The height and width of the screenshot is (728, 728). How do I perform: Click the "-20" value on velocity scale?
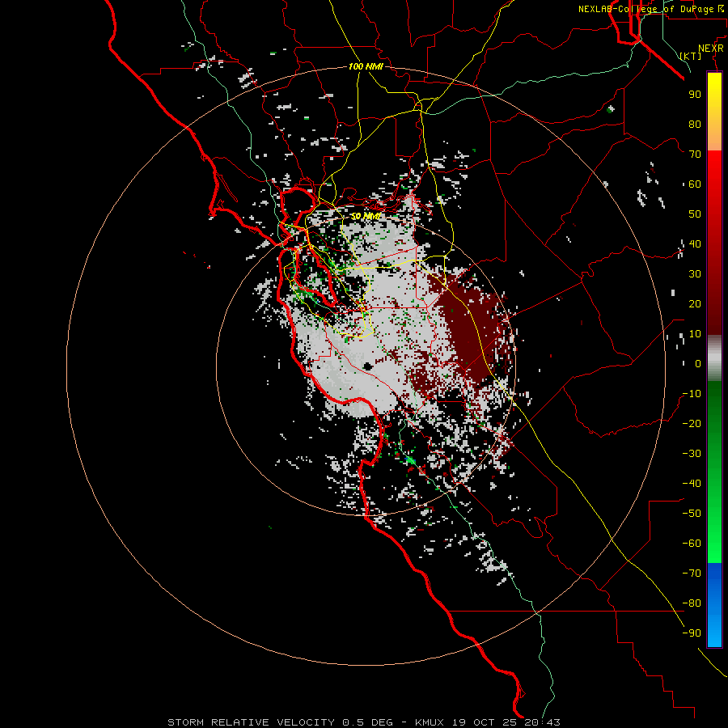(692, 423)
